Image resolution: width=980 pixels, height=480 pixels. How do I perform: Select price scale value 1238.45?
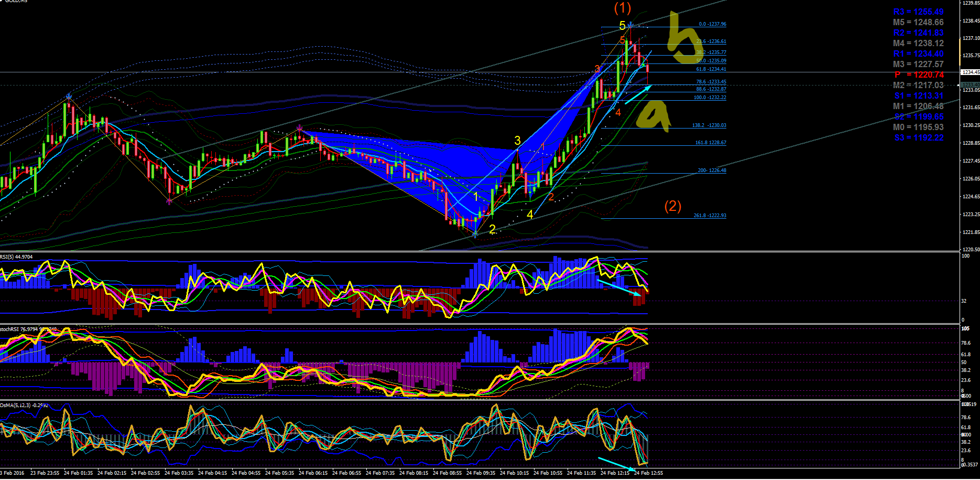[x=971, y=21]
